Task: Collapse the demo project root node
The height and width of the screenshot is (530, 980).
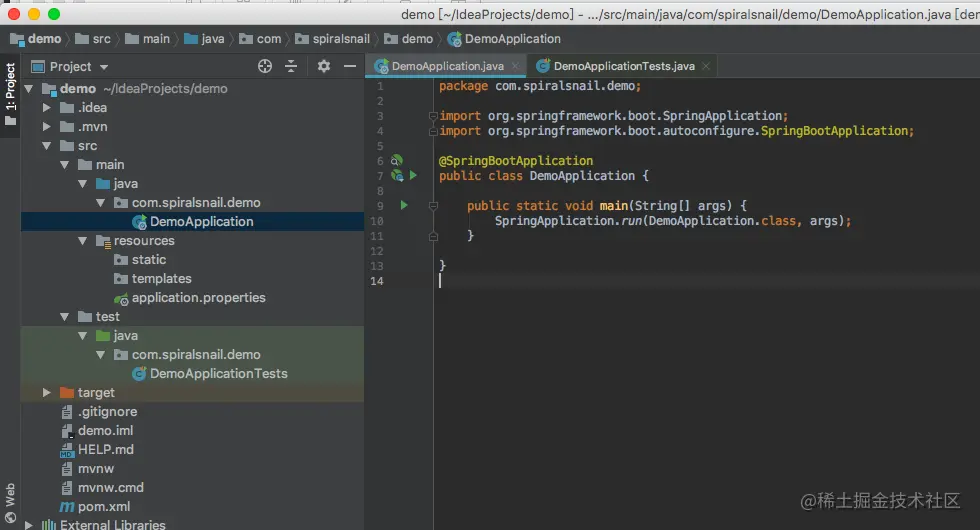Action: point(29,89)
